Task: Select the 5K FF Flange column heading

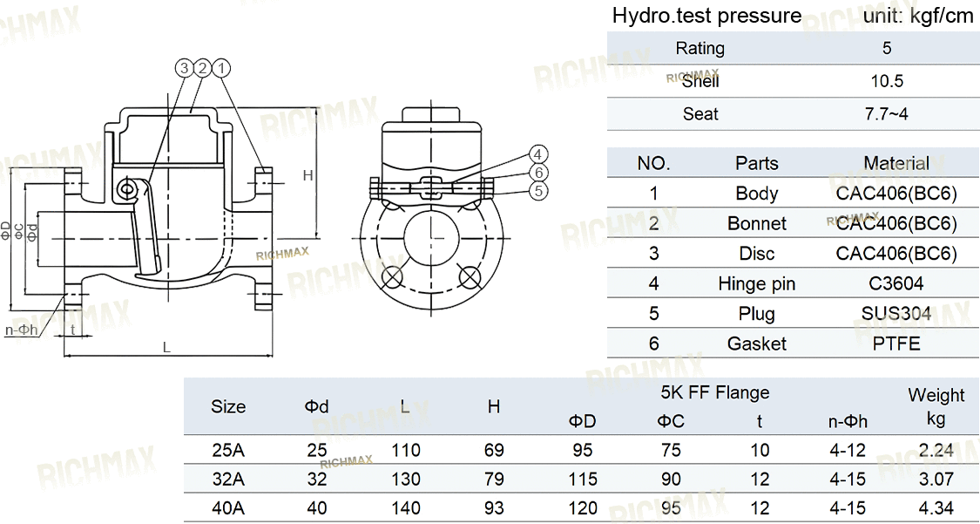Action: 714,392
